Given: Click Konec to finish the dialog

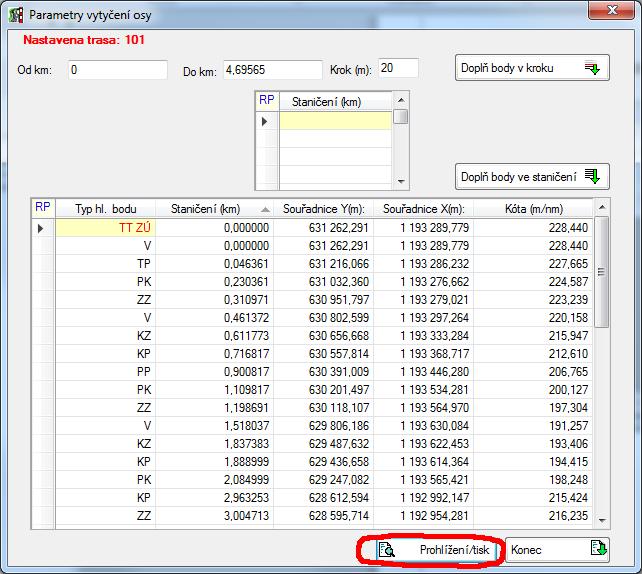Looking at the screenshot, I should (x=557, y=550).
